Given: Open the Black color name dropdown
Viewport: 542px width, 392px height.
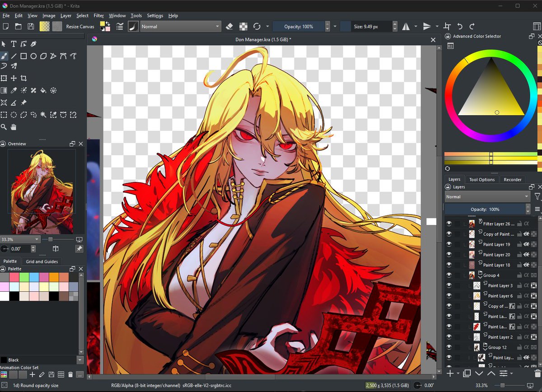Looking at the screenshot, I should [80, 360].
